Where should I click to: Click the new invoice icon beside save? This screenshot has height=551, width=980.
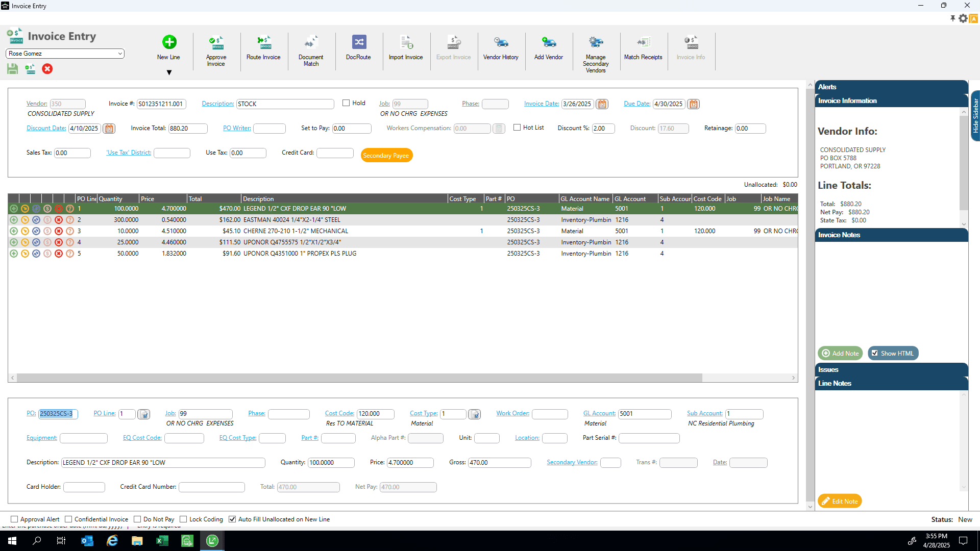coord(30,69)
